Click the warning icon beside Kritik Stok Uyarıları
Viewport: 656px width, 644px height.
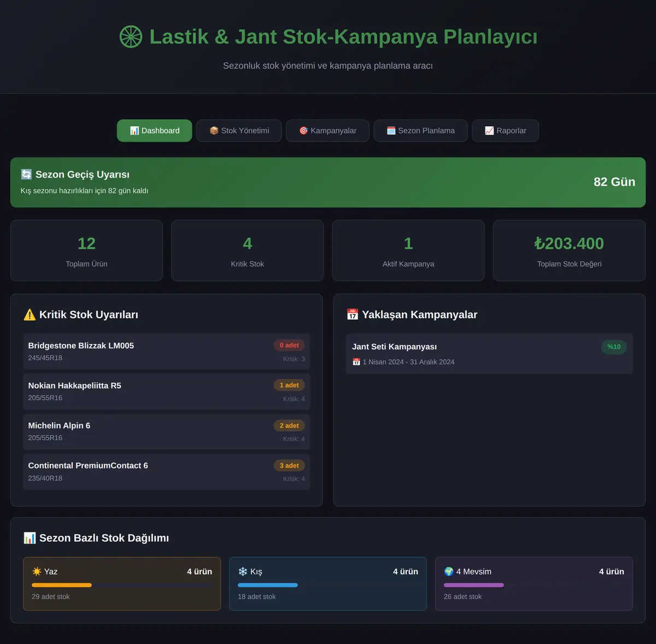pyautogui.click(x=30, y=315)
